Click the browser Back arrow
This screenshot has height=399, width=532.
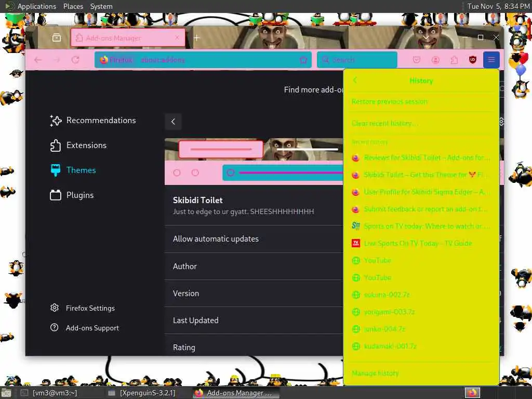[x=38, y=60]
